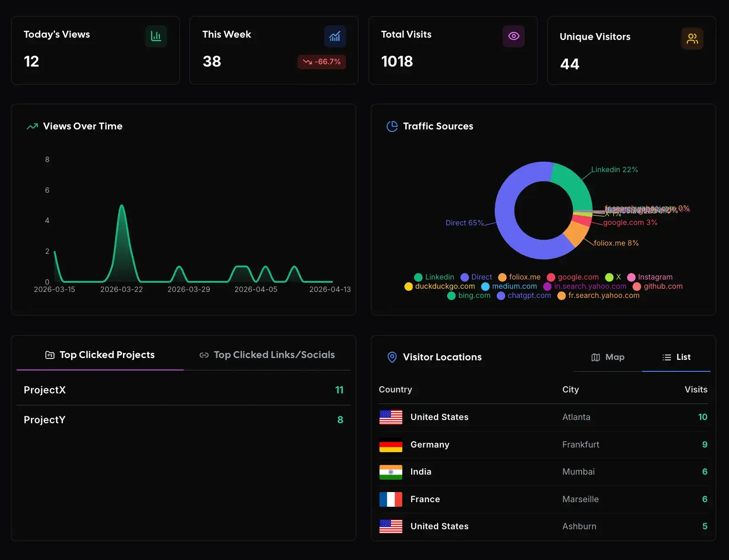The height and width of the screenshot is (560, 729).
Task: Click the eye icon in Total Visits
Action: coord(514,36)
